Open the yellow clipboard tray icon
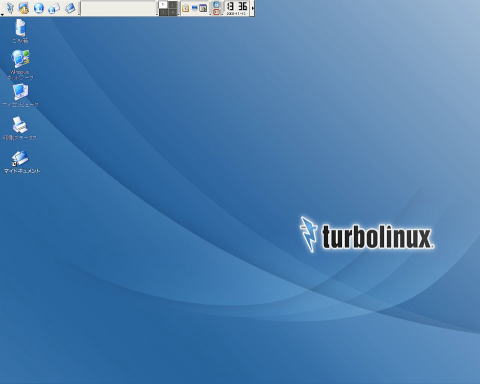 186,8
